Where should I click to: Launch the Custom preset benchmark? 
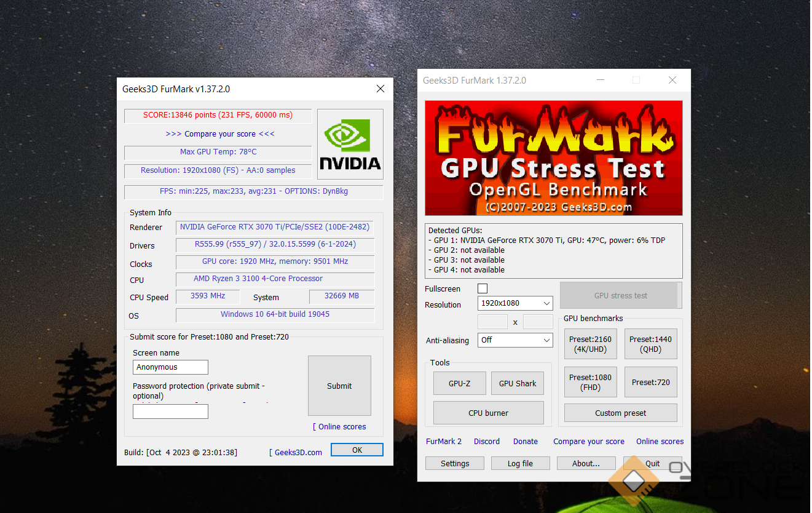[621, 413]
